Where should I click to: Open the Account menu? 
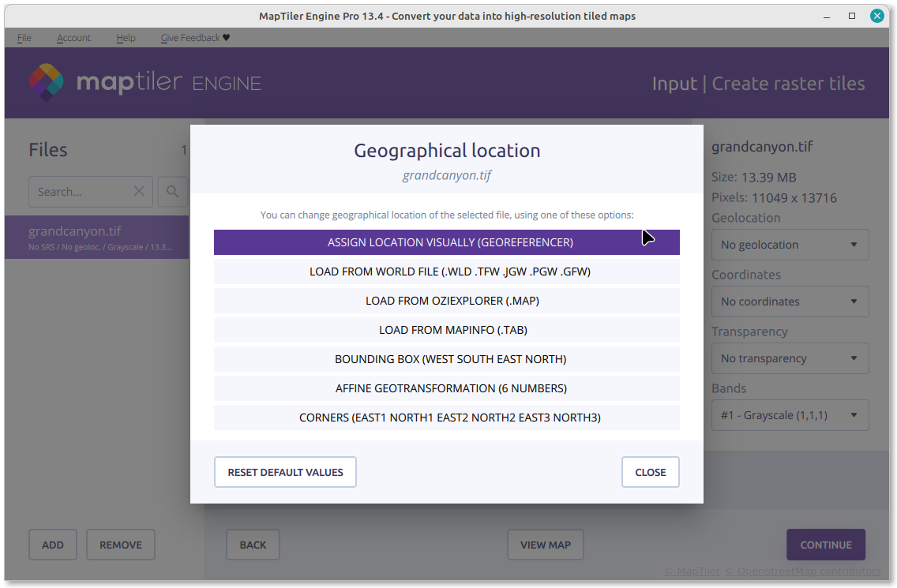(x=73, y=38)
